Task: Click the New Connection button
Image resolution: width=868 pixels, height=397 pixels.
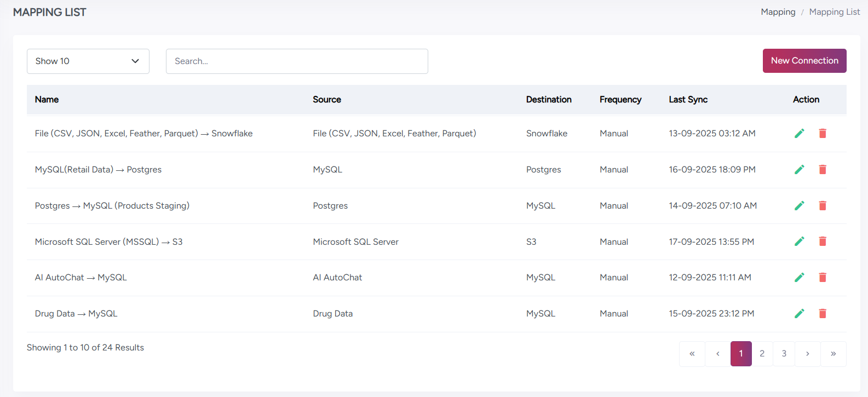Action: (804, 61)
